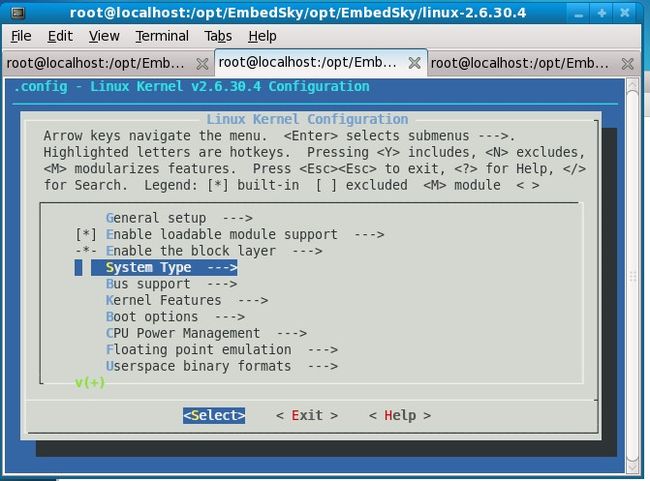Click the ---> arrow after Boot options
650x481 pixels.
pyautogui.click(x=230, y=317)
